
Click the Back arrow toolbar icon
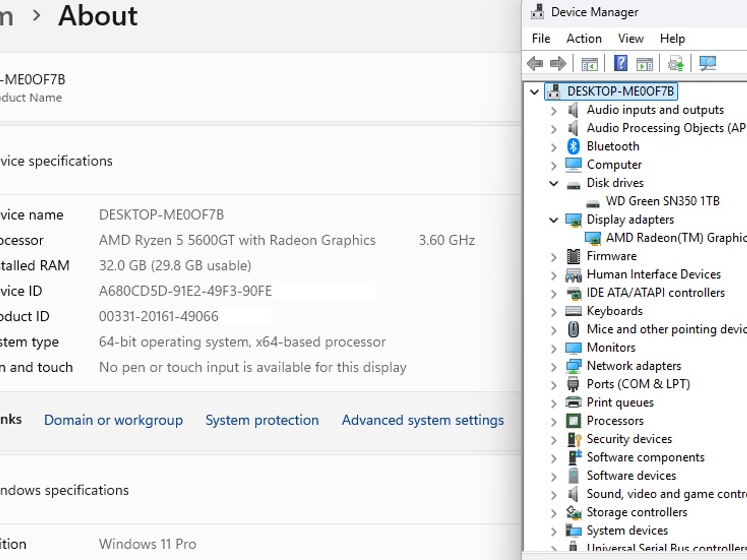535,63
